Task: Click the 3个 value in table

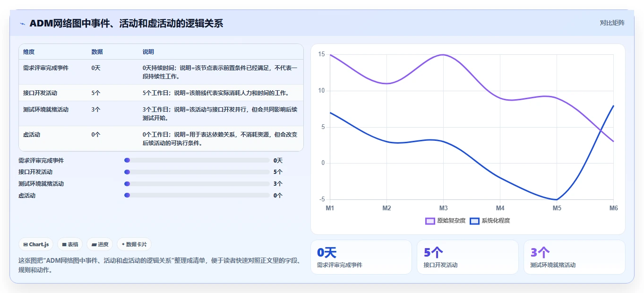Action: (x=96, y=110)
